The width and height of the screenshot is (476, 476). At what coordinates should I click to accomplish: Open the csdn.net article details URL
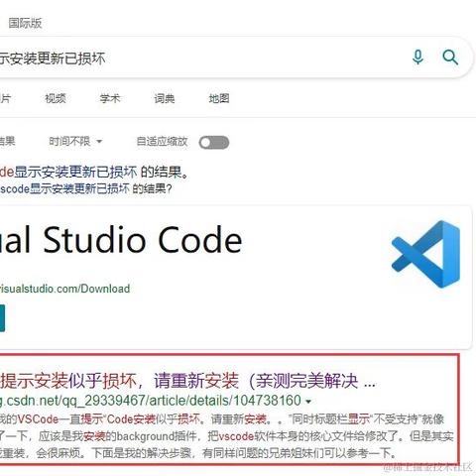151,401
